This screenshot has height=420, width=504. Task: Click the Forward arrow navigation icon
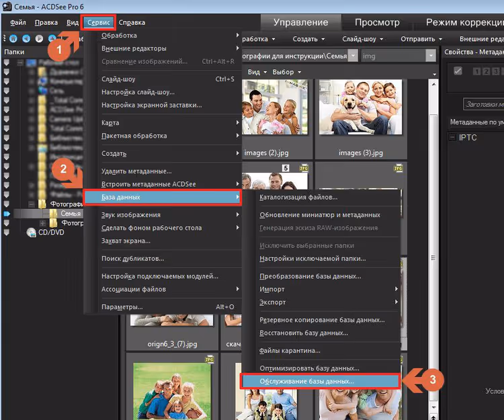[39, 38]
